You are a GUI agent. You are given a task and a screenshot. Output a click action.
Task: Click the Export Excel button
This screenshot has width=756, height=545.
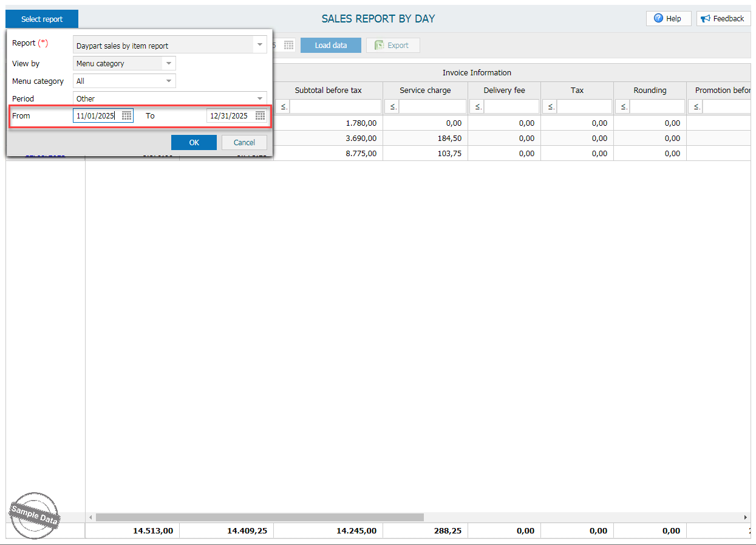pos(392,46)
